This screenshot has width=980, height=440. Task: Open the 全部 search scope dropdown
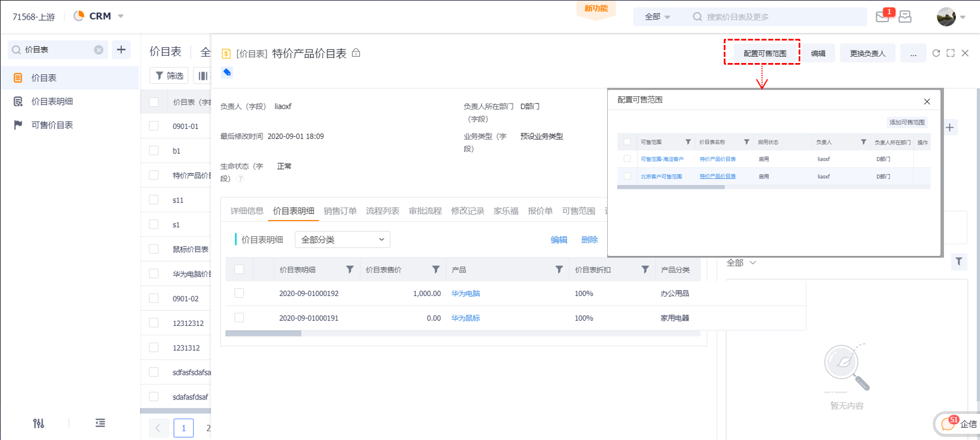click(x=657, y=17)
